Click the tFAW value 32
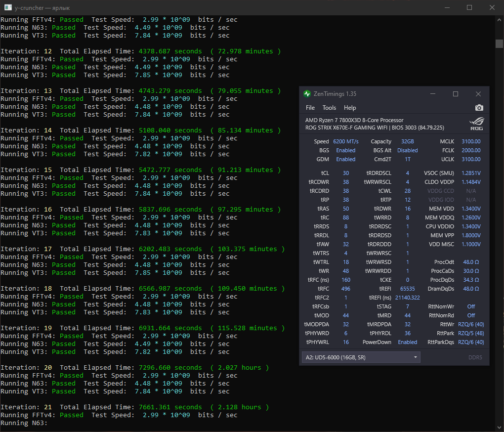Screen dimensions: 504x432 point(346,244)
